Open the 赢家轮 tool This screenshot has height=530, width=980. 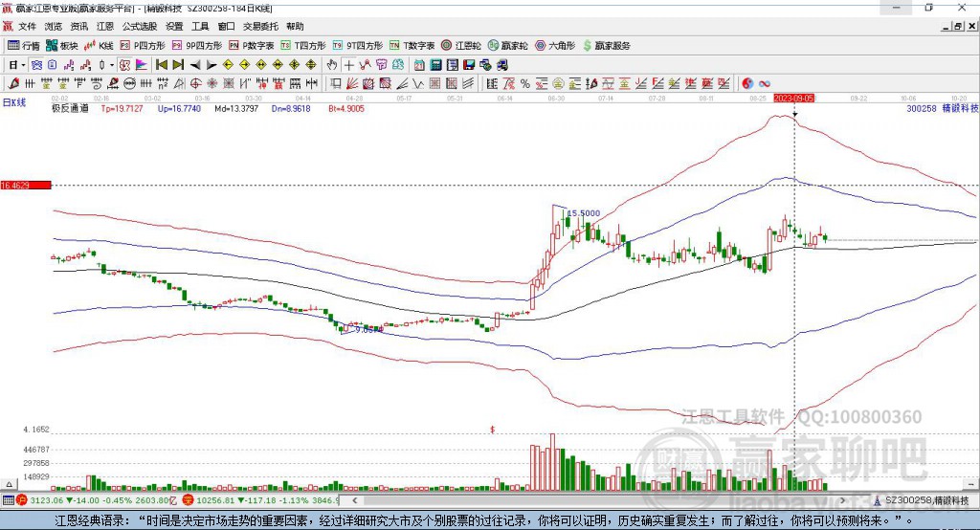[508, 46]
